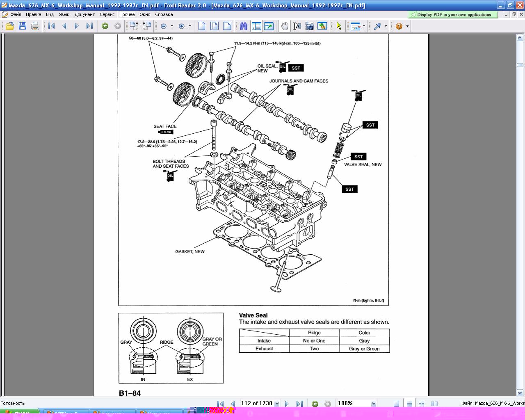
Task: Select the text selection tool
Action: (x=297, y=26)
